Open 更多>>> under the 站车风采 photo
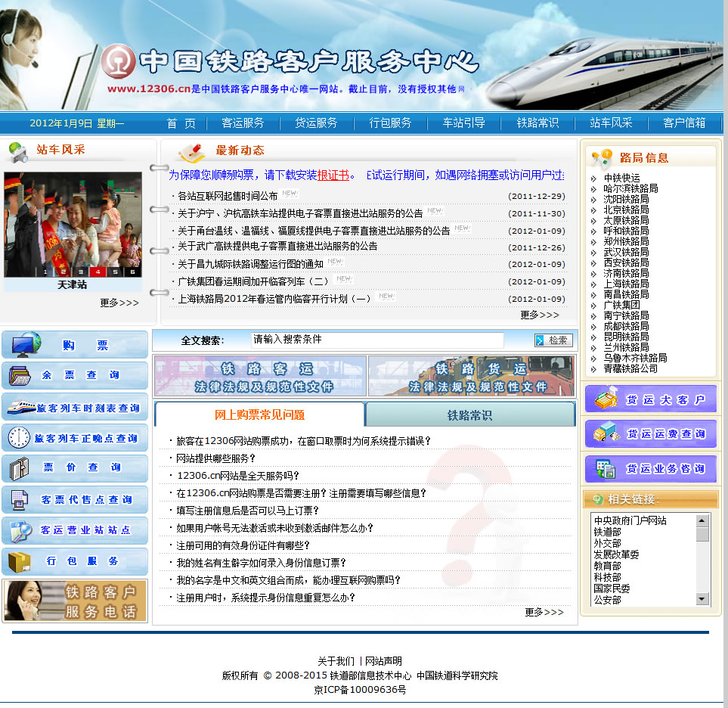The width and height of the screenshot is (728, 708). click(119, 303)
